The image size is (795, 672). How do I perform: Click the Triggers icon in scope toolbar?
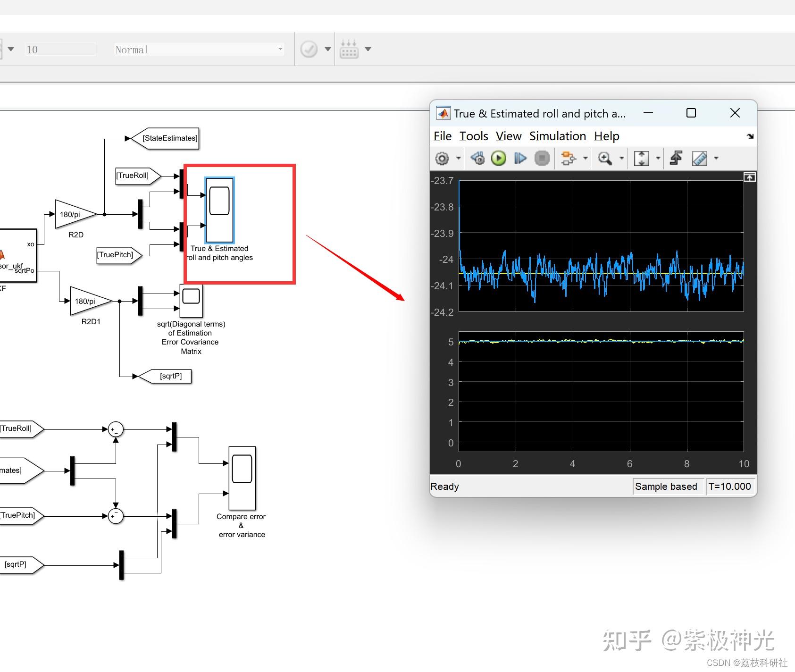pyautogui.click(x=676, y=158)
